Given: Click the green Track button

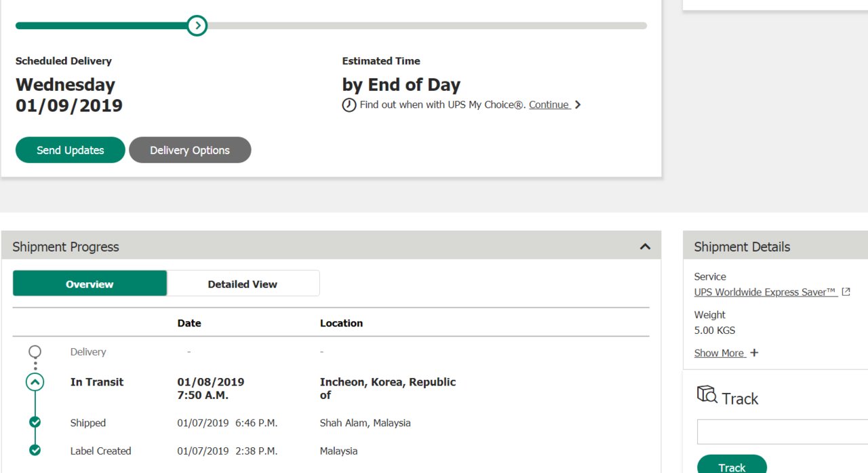Looking at the screenshot, I should tap(732, 464).
